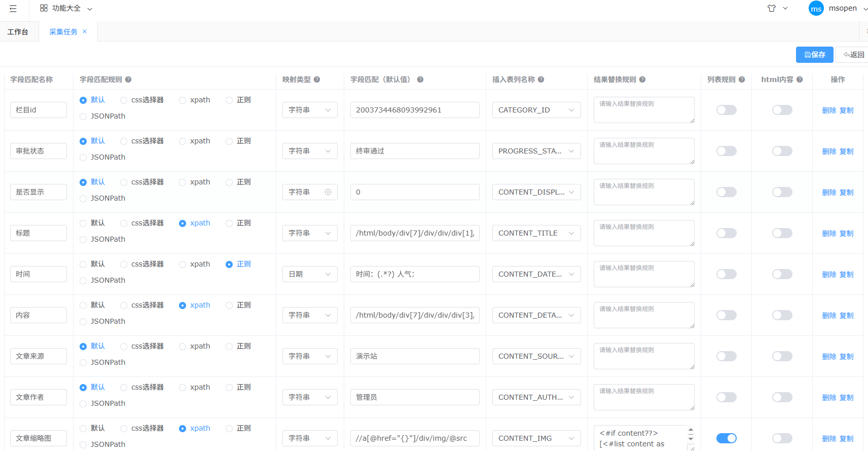Click the ms user avatar
This screenshot has height=457, width=868.
[x=816, y=9]
